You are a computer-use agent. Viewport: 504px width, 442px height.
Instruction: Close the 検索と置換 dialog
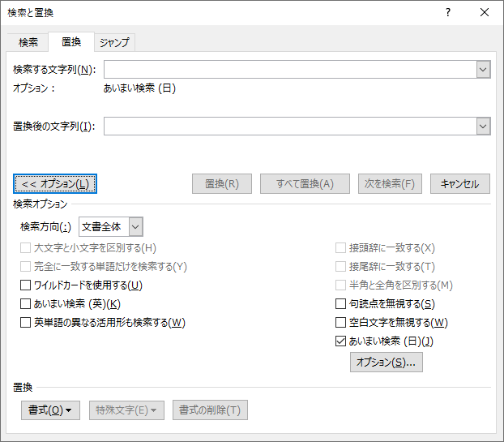485,12
